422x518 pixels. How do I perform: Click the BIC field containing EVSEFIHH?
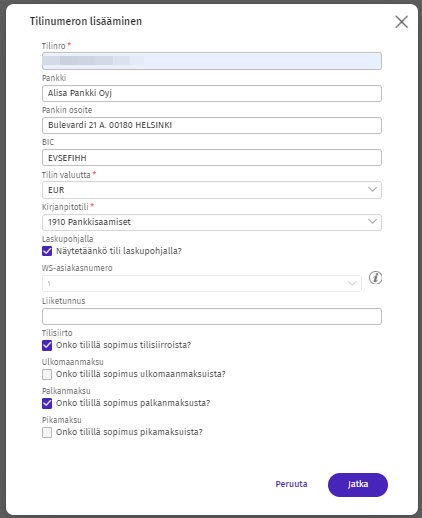pyautogui.click(x=212, y=158)
